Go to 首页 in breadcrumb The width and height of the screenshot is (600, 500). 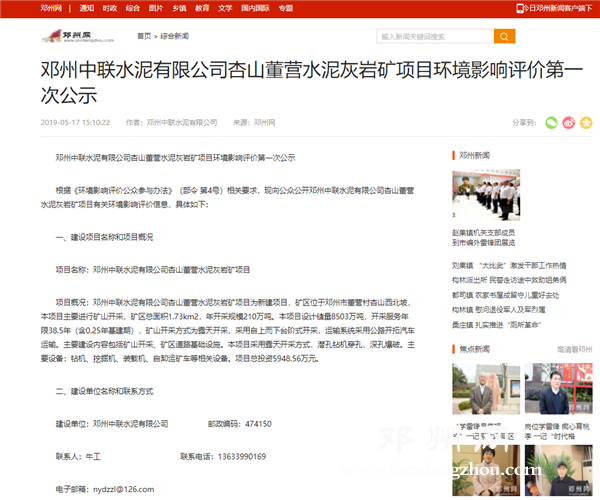pos(144,36)
